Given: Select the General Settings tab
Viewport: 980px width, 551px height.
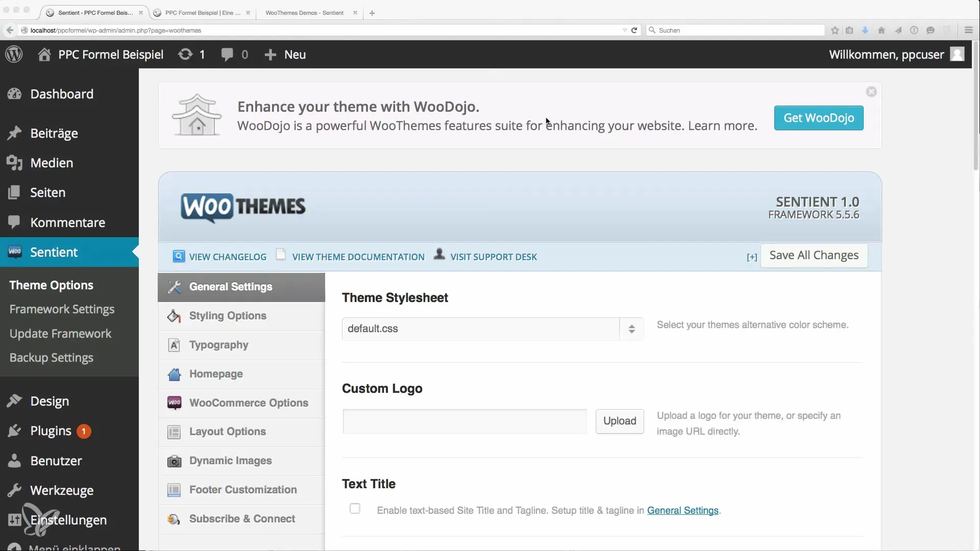Looking at the screenshot, I should point(241,287).
